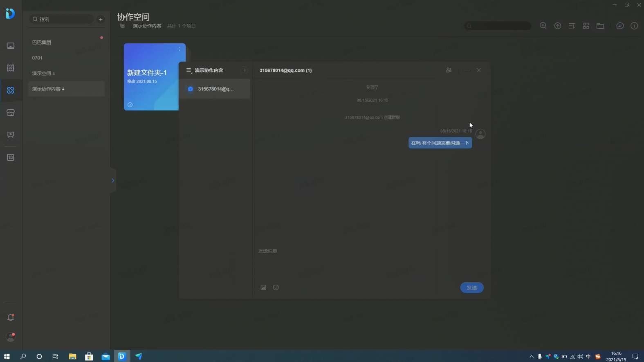The image size is (644, 362).
Task: Click the circular icon on folder card bottom
Action: coord(130,105)
